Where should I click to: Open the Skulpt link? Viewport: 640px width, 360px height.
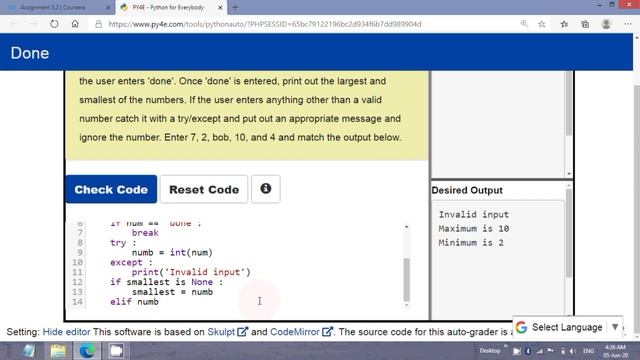(221, 332)
